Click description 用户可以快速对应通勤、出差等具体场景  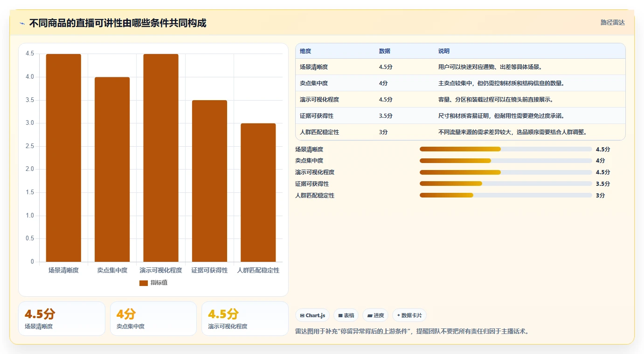[490, 67]
